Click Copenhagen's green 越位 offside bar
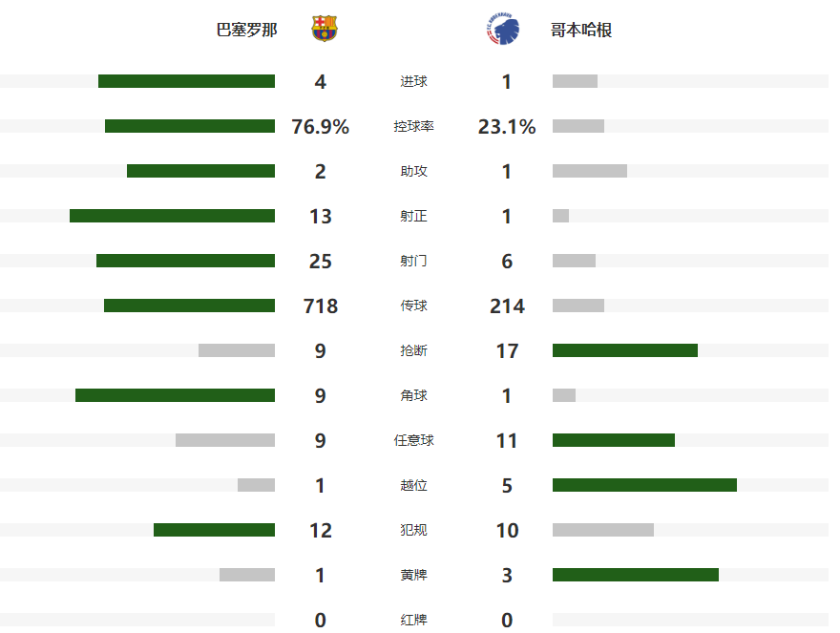Viewport: 840px width, 633px height. pyautogui.click(x=644, y=485)
